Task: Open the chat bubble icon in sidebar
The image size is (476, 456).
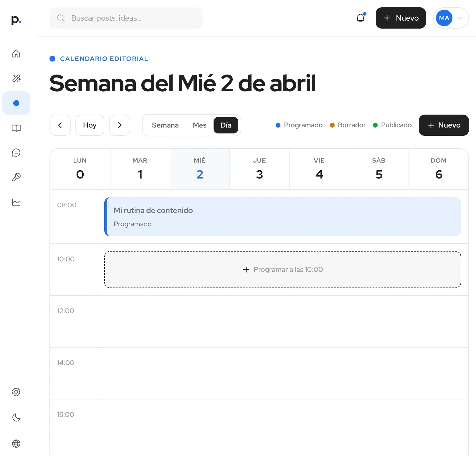Action: click(x=16, y=153)
